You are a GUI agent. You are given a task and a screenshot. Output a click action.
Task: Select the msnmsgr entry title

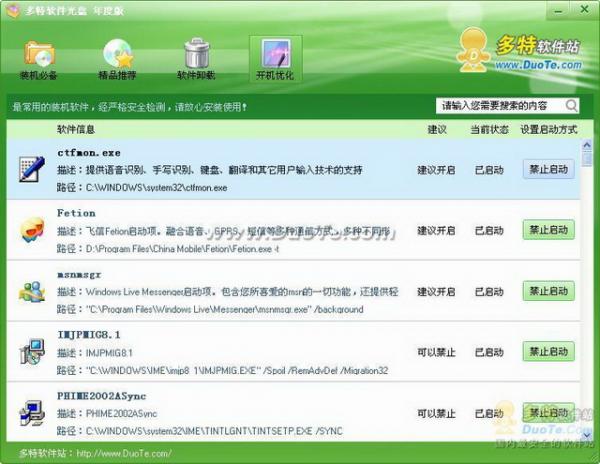coord(79,275)
